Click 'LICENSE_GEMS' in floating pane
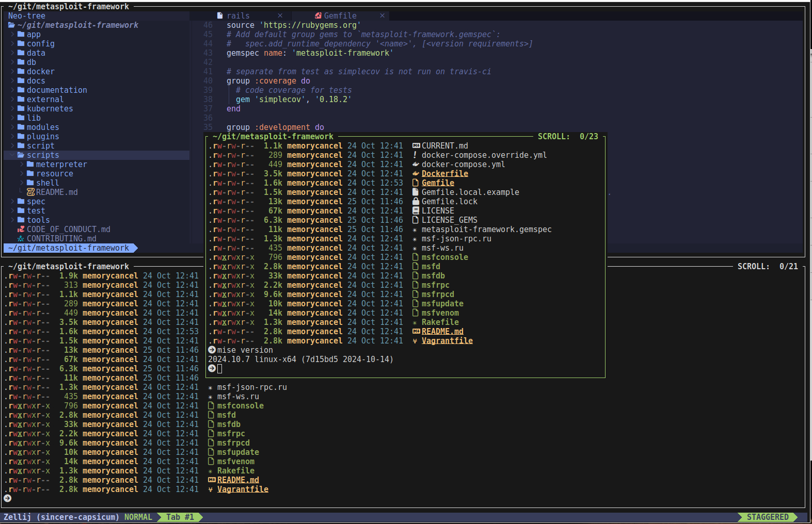The height and width of the screenshot is (524, 812). [x=450, y=220]
